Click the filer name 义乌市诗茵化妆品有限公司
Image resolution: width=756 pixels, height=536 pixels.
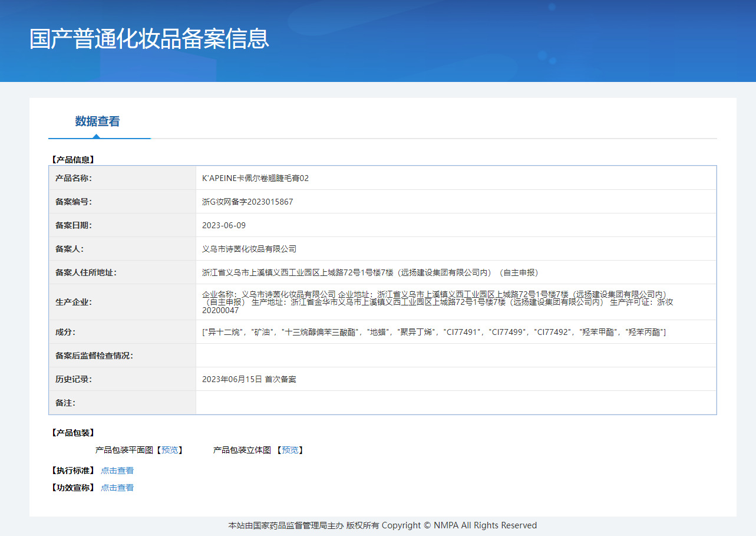coord(249,249)
